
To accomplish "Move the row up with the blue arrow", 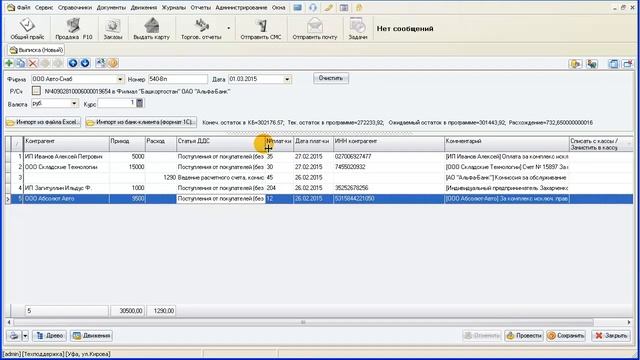I will pos(73,63).
